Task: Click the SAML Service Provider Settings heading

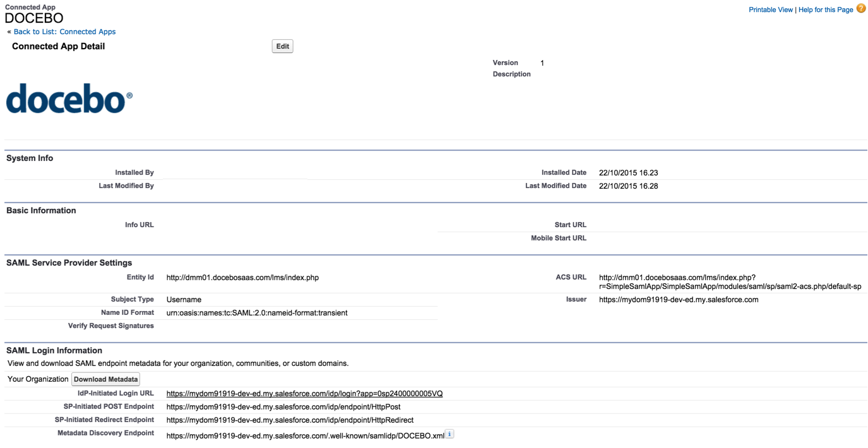Action: pyautogui.click(x=69, y=262)
